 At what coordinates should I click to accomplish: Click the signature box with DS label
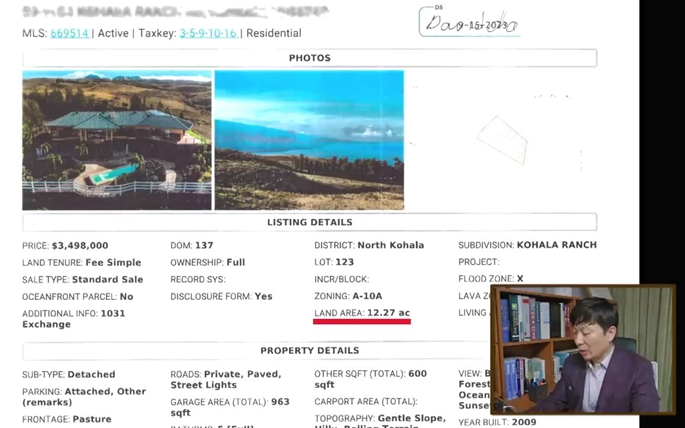[x=470, y=21]
